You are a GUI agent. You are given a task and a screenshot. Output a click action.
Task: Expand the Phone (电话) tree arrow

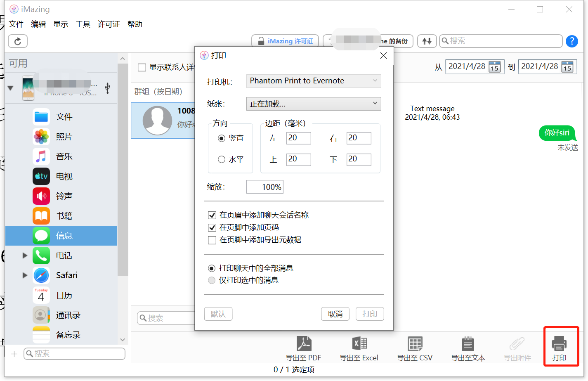click(x=25, y=256)
